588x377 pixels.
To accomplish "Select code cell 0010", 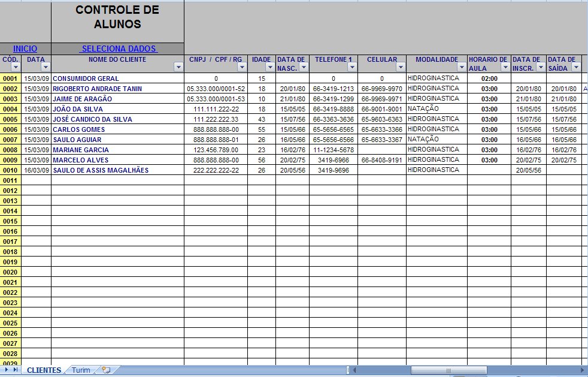I will pyautogui.click(x=11, y=170).
